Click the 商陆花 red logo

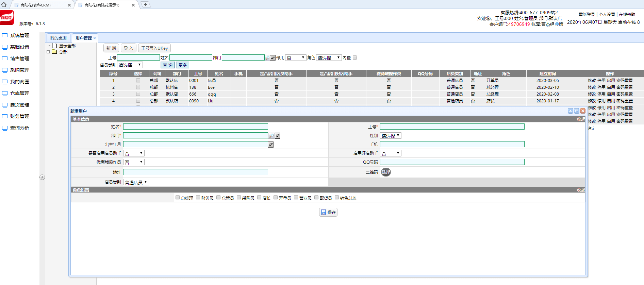[x=7, y=18]
